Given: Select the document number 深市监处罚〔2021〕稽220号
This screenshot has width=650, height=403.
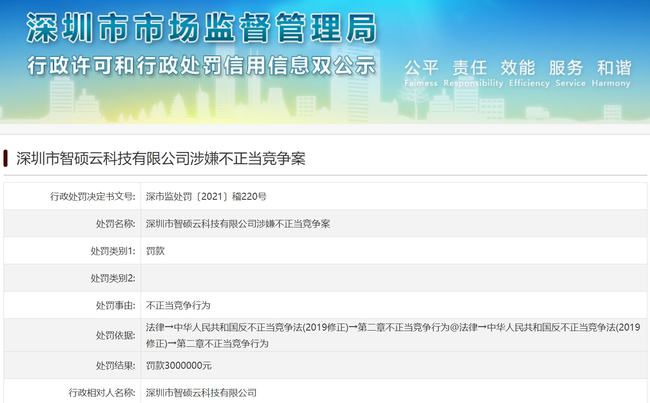Looking at the screenshot, I should (x=206, y=196).
